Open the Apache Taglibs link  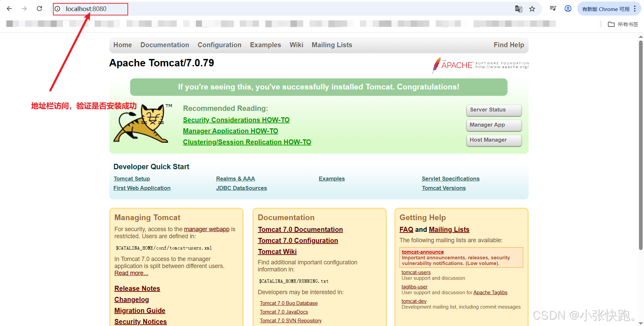[490, 292]
